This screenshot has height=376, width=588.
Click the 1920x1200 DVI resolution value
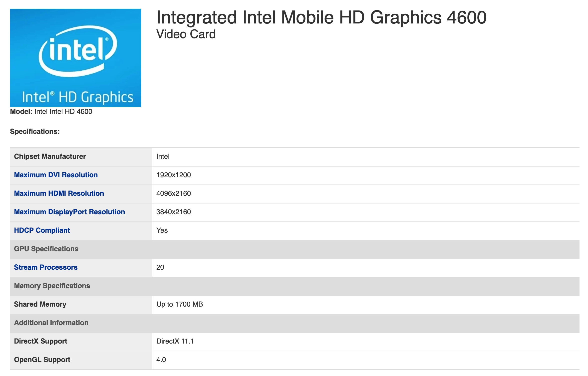174,175
